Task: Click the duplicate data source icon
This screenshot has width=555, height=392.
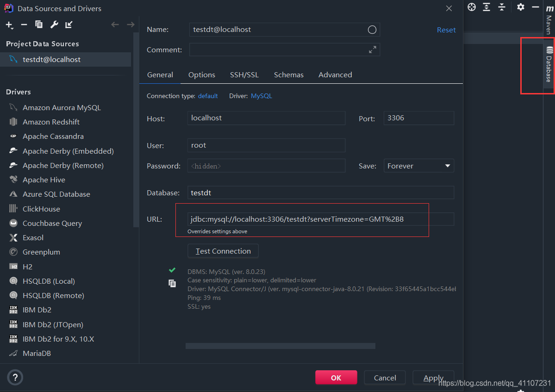Action: point(39,25)
